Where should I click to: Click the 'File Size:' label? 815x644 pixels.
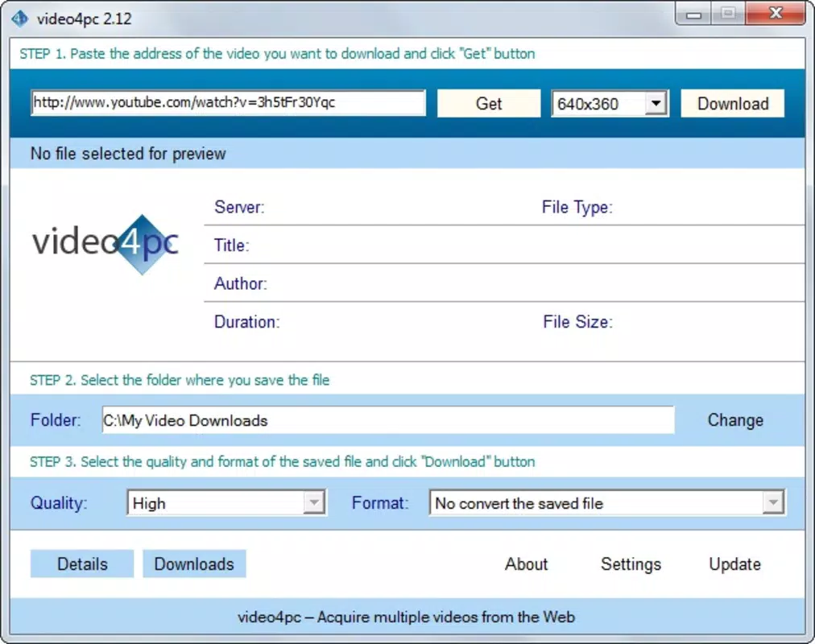pos(578,322)
